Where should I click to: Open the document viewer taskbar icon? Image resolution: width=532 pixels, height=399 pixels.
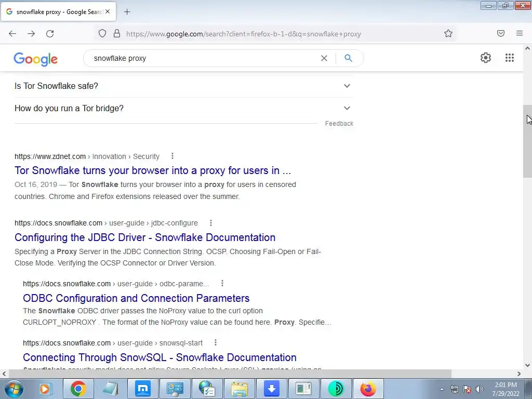point(303,389)
